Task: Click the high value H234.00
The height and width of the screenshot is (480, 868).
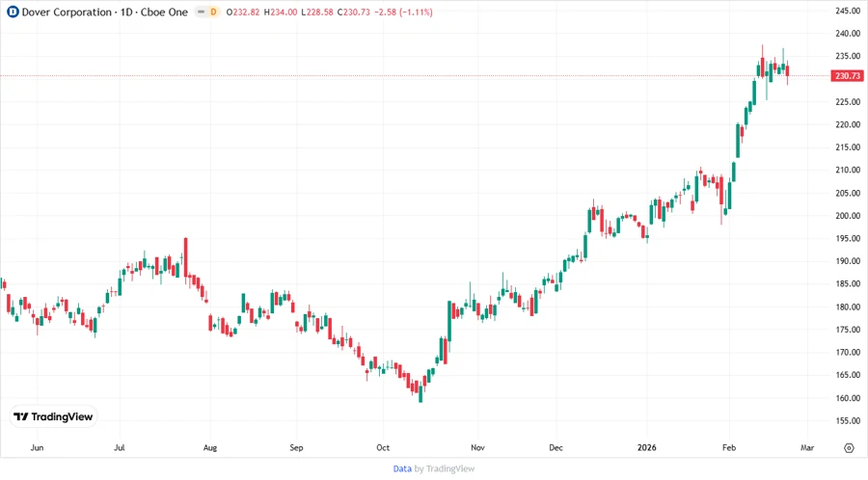Action: tap(280, 12)
